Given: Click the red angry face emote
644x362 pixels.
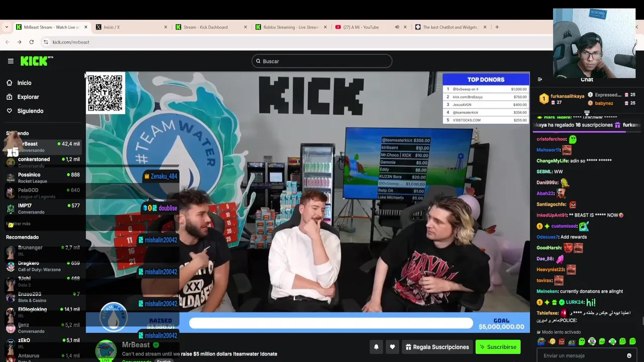Looking at the screenshot, I should (561, 342).
